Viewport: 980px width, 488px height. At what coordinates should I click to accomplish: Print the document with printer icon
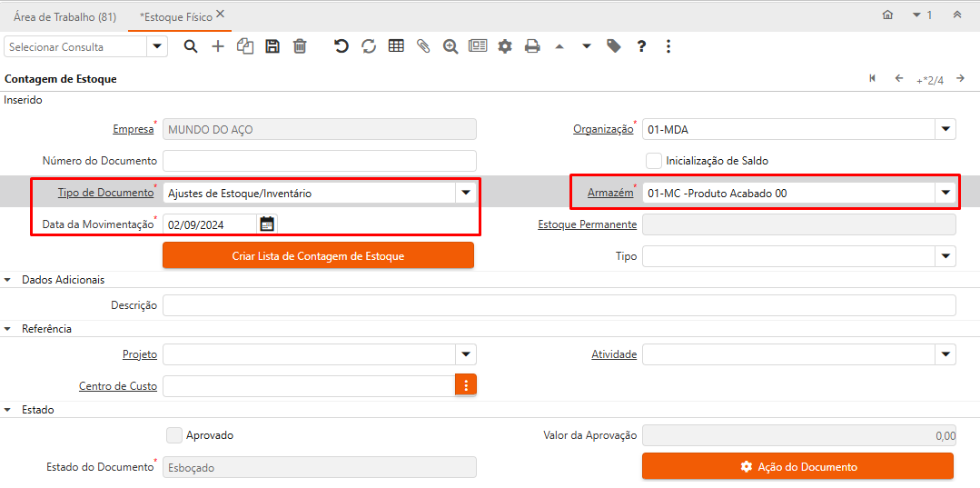(x=532, y=46)
